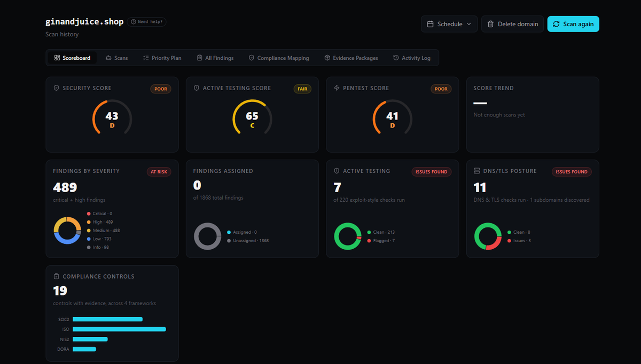Click the Security Score 43 gauge

pyautogui.click(x=112, y=118)
